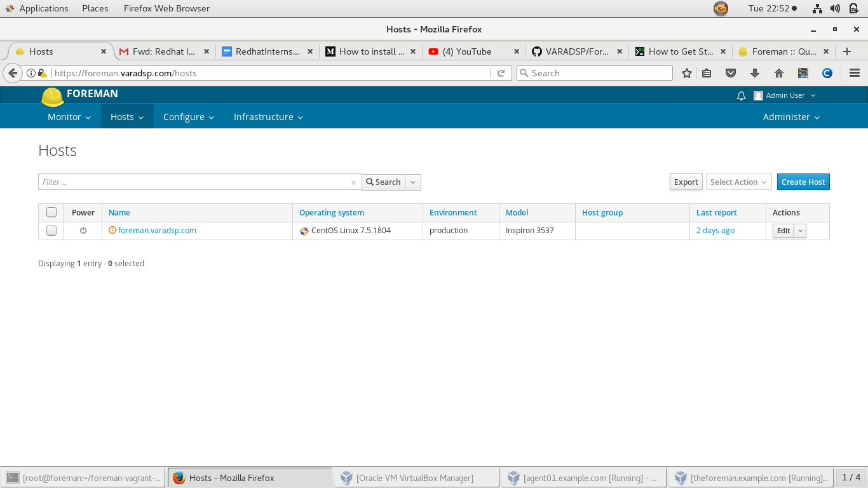This screenshot has width=868, height=488.
Task: Sort by the Environment column header
Action: pos(453,213)
